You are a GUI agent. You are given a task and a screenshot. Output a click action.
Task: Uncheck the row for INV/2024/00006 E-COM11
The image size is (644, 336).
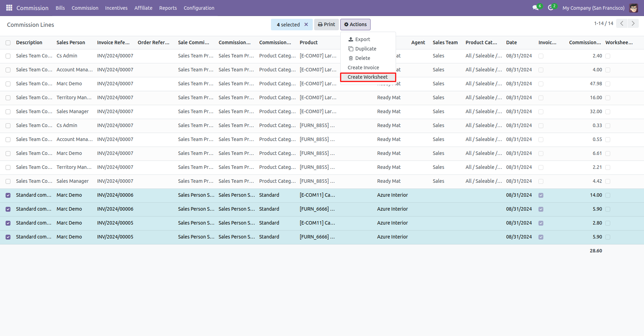pos(8,195)
